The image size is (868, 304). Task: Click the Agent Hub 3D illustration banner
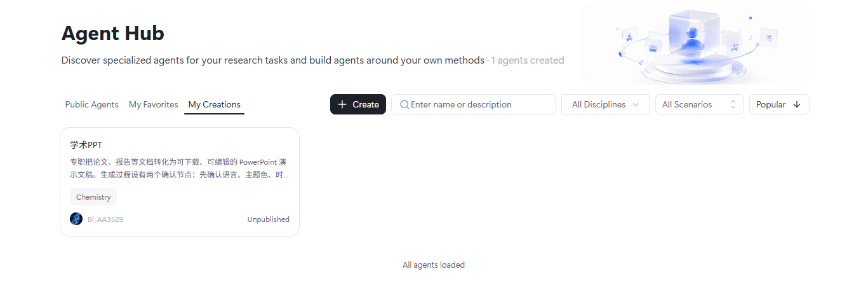click(x=695, y=45)
